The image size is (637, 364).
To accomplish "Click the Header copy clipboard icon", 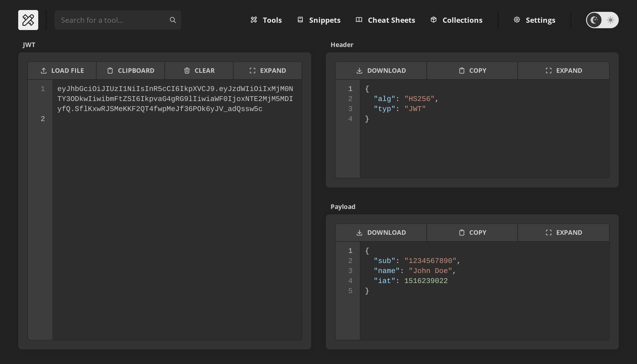I will (462, 71).
